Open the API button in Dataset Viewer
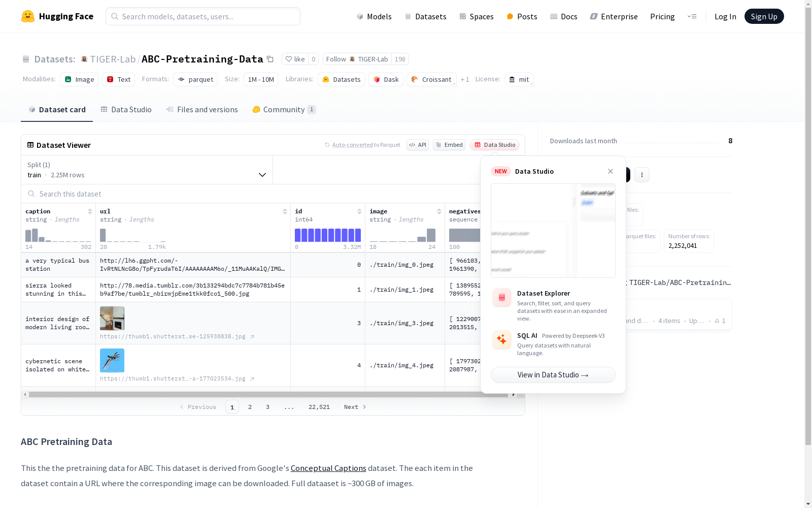812x508 pixels. click(x=418, y=145)
